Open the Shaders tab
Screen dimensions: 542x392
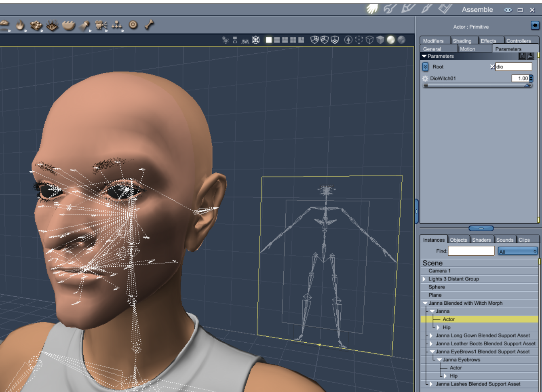[x=481, y=240]
